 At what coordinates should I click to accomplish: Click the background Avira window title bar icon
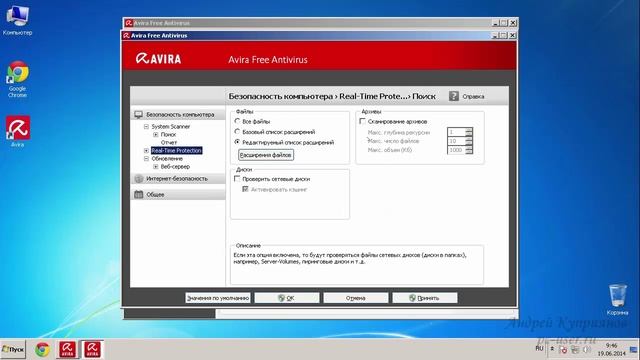click(x=129, y=23)
